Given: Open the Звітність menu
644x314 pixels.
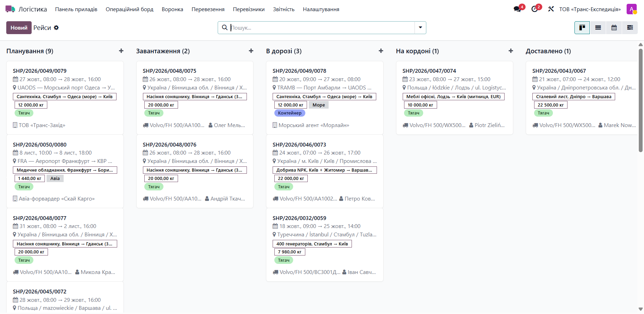Looking at the screenshot, I should point(284,9).
